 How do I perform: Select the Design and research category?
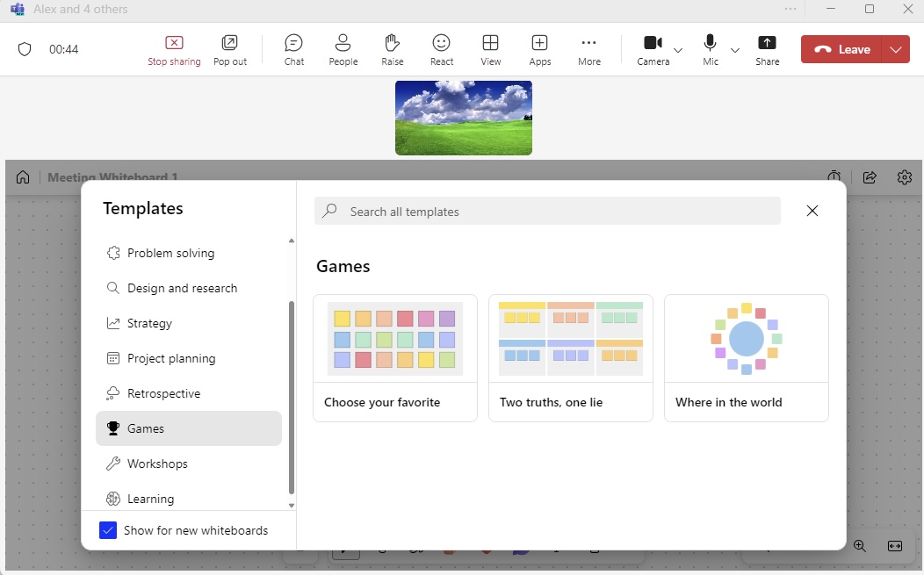pos(189,288)
